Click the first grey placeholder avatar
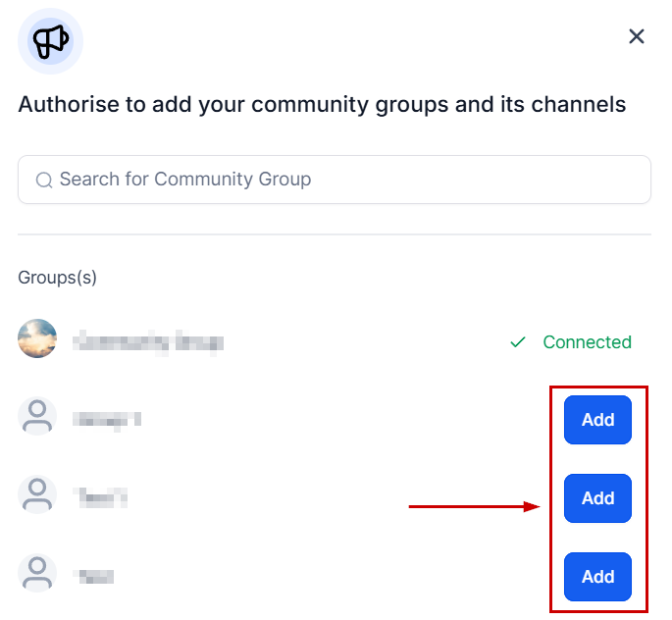The width and height of the screenshot is (672, 620). pos(37,417)
